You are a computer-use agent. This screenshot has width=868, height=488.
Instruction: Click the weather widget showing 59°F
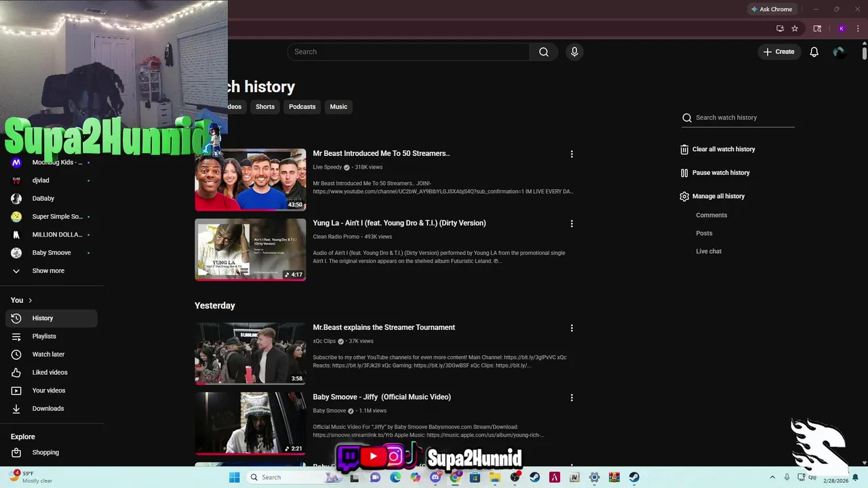[31, 477]
